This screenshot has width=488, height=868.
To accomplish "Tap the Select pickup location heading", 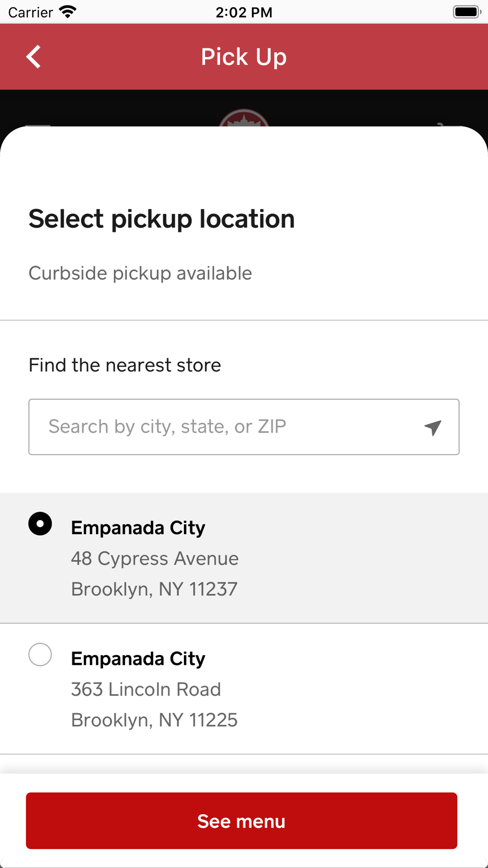I will click(x=162, y=219).
